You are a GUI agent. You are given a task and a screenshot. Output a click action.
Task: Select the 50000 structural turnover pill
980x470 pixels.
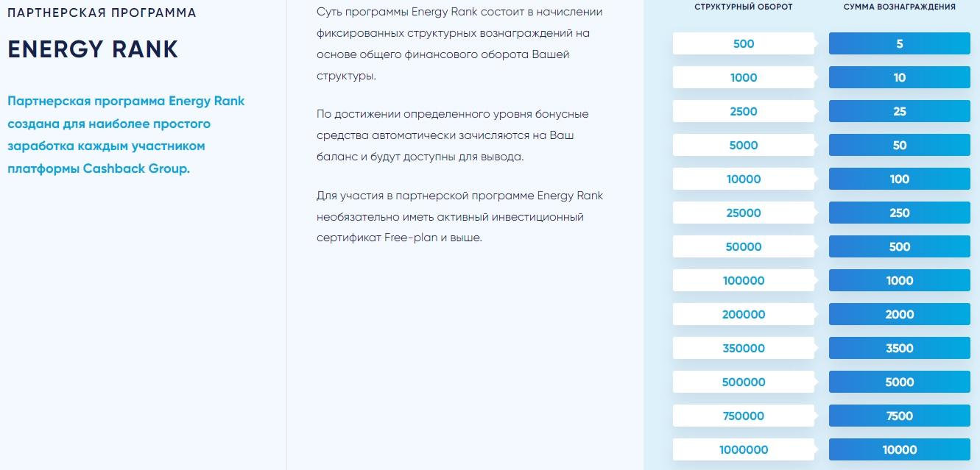pos(744,246)
